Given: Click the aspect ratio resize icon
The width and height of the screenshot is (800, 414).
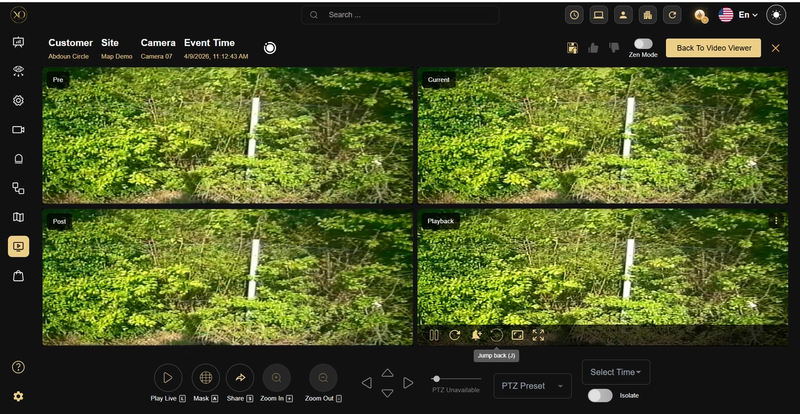Looking at the screenshot, I should (x=517, y=335).
